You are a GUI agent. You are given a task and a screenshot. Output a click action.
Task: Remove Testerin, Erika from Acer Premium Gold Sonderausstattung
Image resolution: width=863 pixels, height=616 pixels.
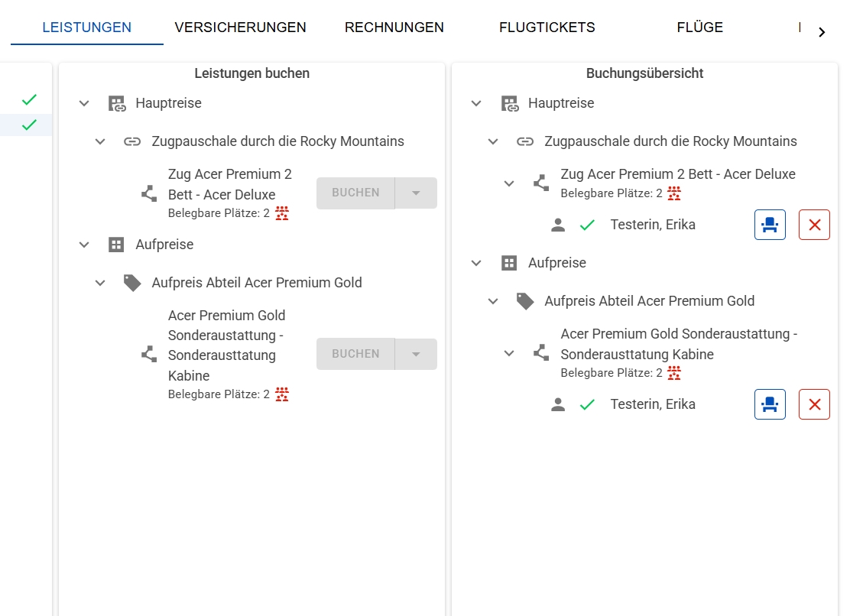(x=814, y=404)
